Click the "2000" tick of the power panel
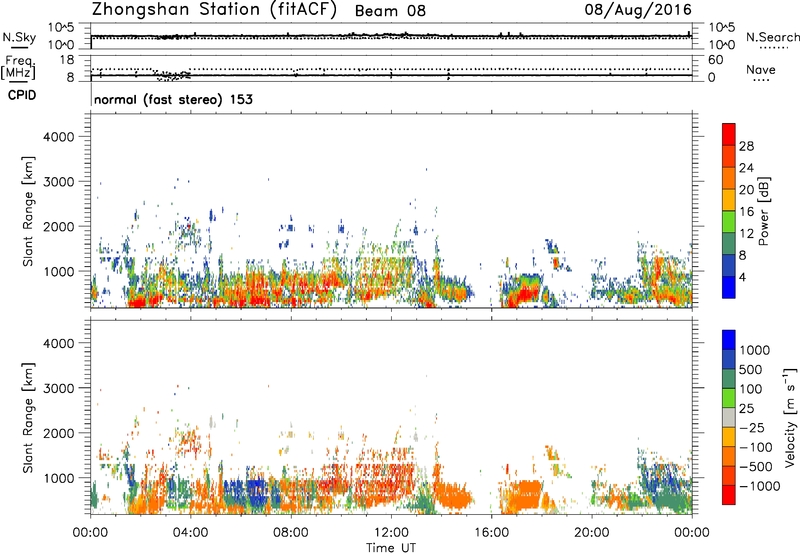 (x=59, y=226)
